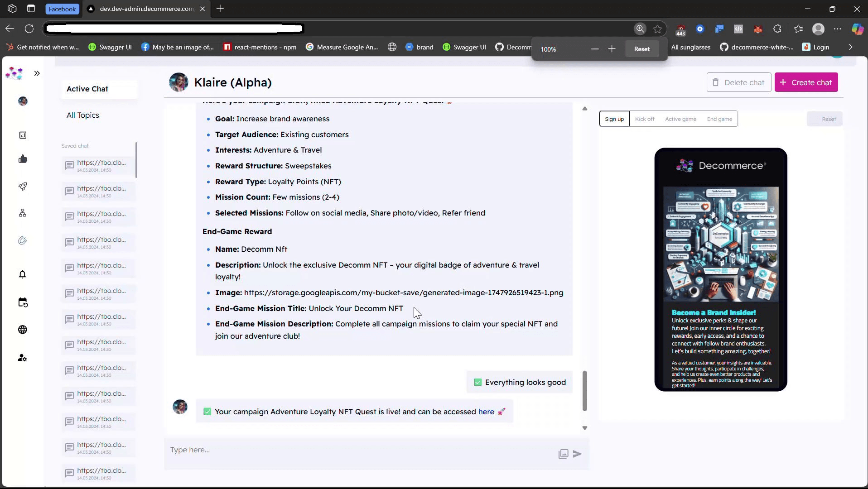The height and width of the screenshot is (489, 868).
Task: Open the 'Measure Google An...' bookmark
Action: click(342, 47)
